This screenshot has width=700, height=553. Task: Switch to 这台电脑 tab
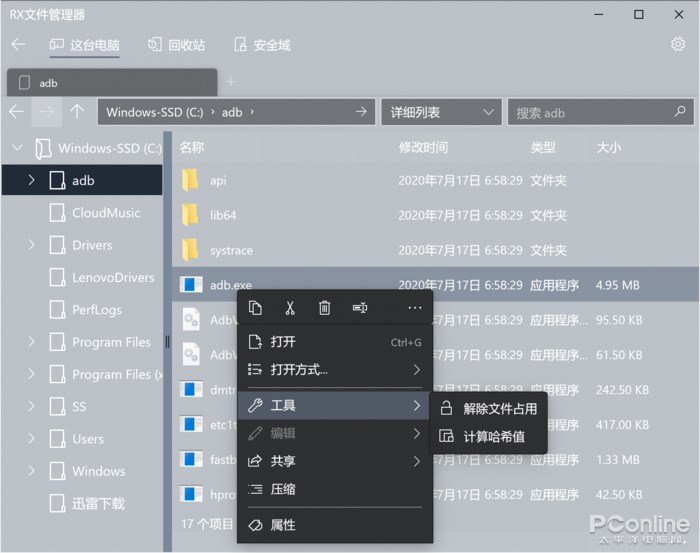pyautogui.click(x=84, y=45)
